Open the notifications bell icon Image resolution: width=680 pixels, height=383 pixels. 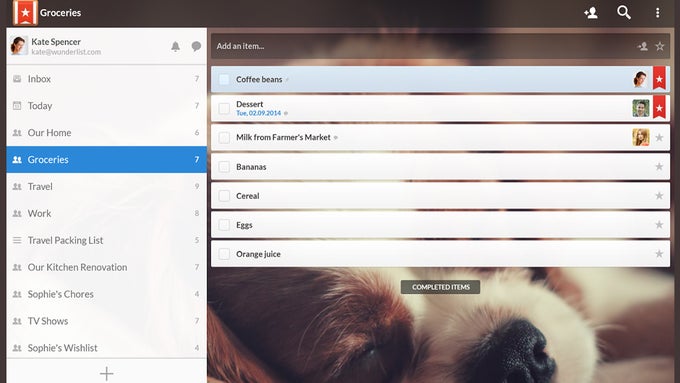pyautogui.click(x=175, y=46)
